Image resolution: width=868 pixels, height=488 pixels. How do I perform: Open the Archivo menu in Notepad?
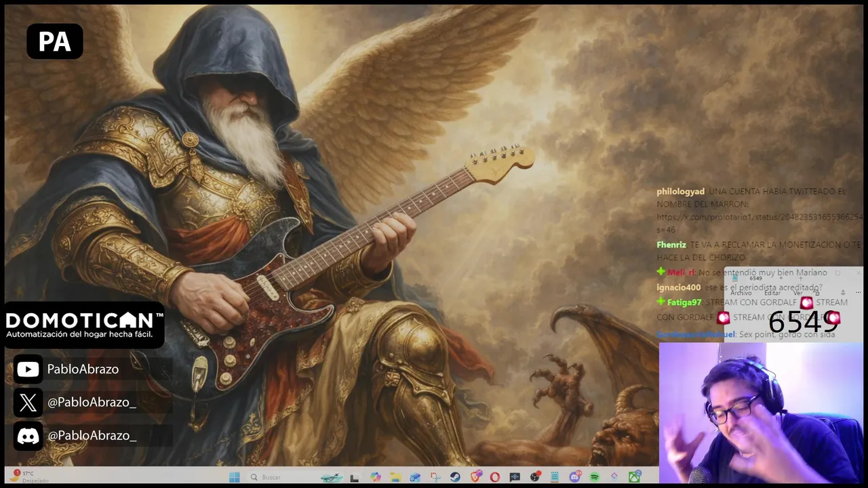(741, 293)
